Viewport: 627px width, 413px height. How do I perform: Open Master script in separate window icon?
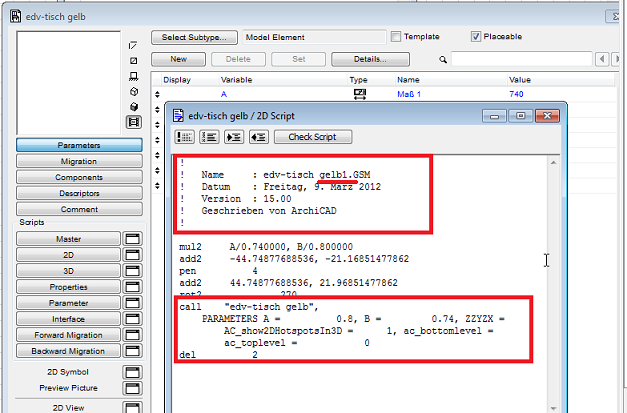pyautogui.click(x=132, y=239)
